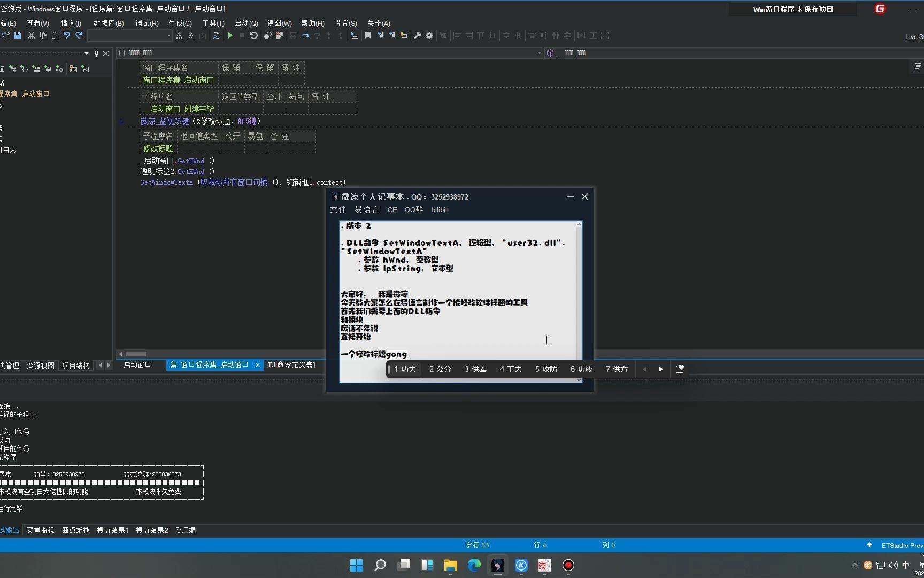Close the left side panel
Image resolution: width=924 pixels, height=578 pixels.
click(106, 53)
